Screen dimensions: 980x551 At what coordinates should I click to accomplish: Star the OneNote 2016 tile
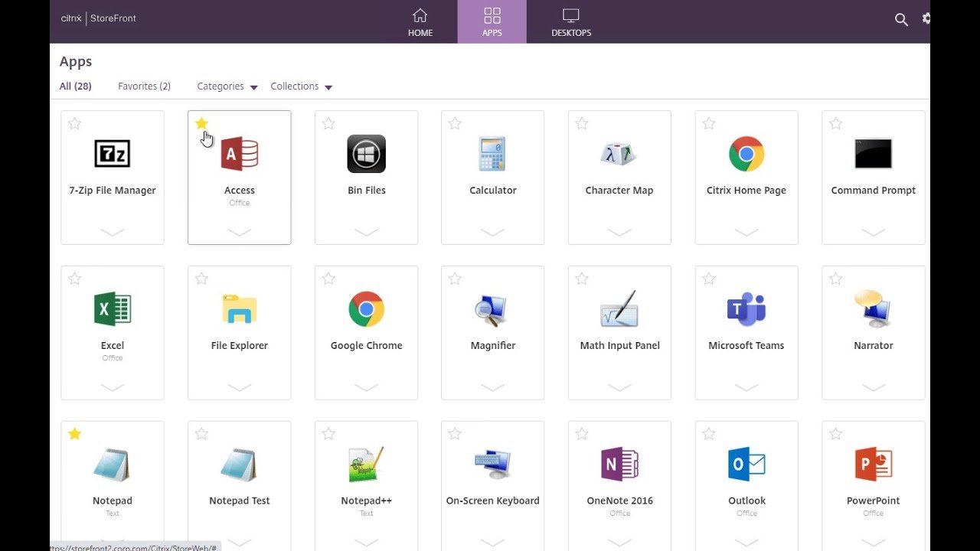pos(582,434)
